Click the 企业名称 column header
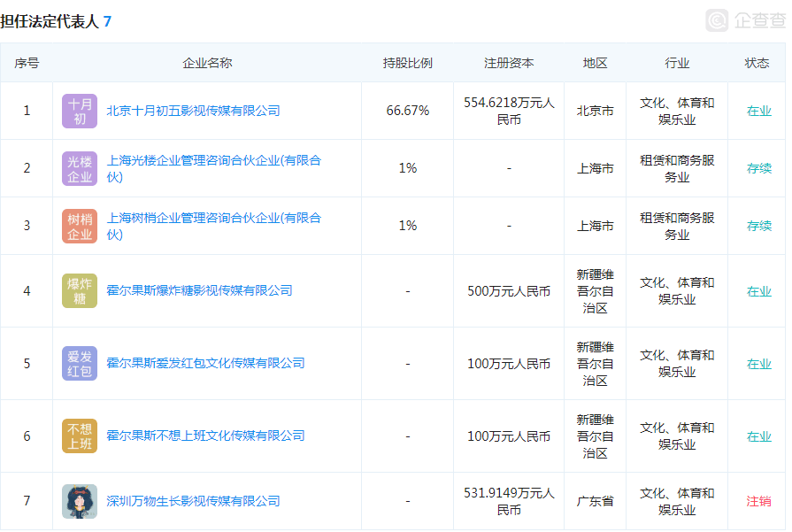 (207, 63)
